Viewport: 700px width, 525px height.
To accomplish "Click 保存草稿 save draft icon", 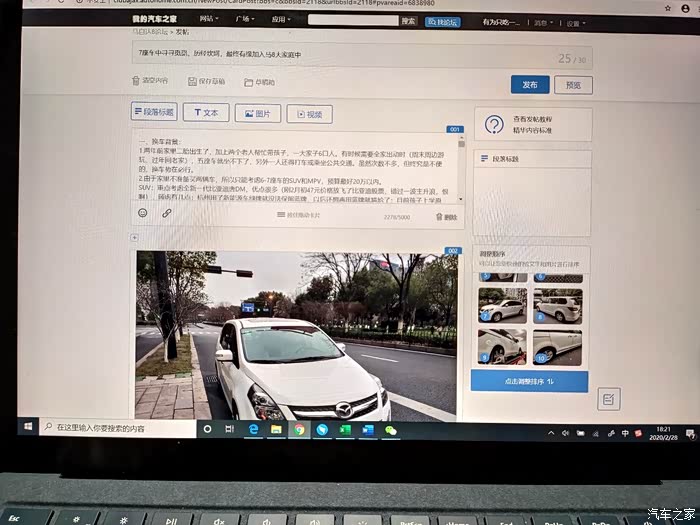I will (192, 81).
